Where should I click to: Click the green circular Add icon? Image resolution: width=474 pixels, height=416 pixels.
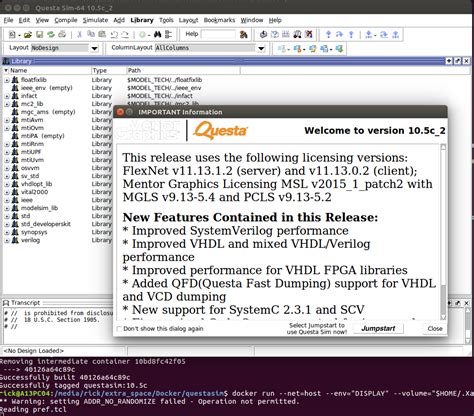click(x=143, y=34)
